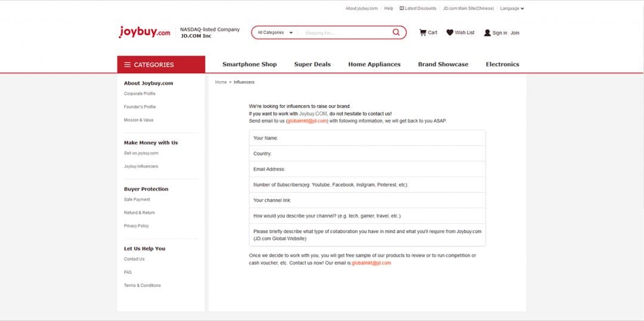Open the Brand Showcase tab

[443, 64]
